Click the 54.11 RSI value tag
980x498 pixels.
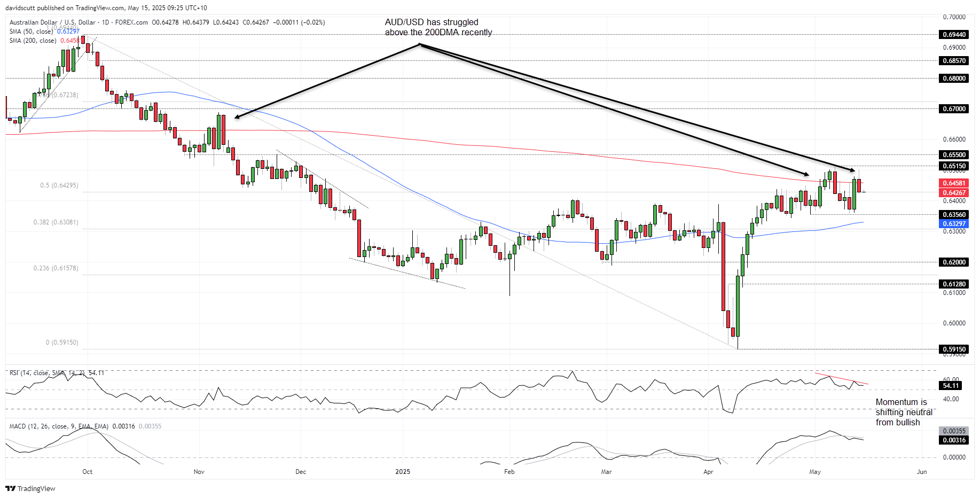coord(951,386)
